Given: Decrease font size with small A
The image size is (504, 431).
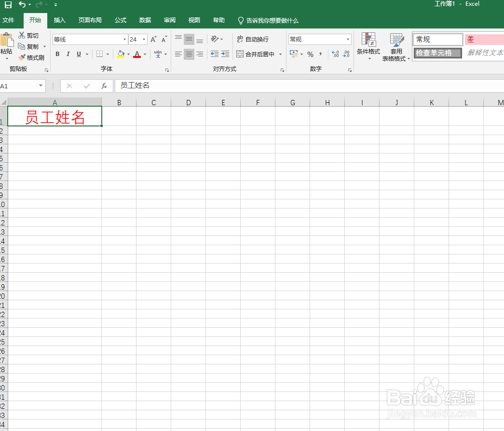Looking at the screenshot, I should [164, 39].
